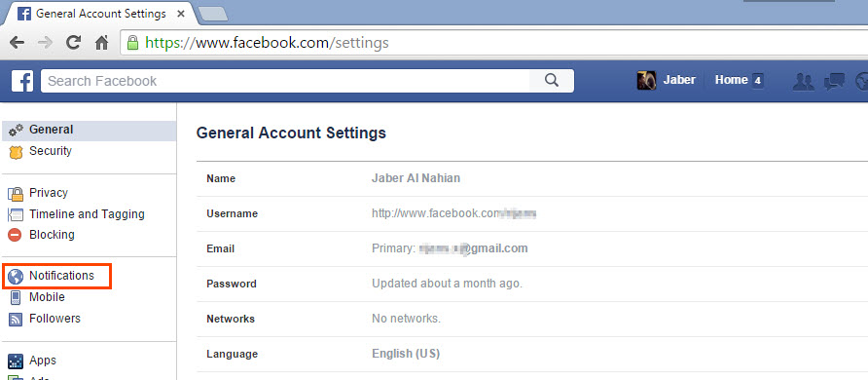Edit the Name row

[x=532, y=178]
